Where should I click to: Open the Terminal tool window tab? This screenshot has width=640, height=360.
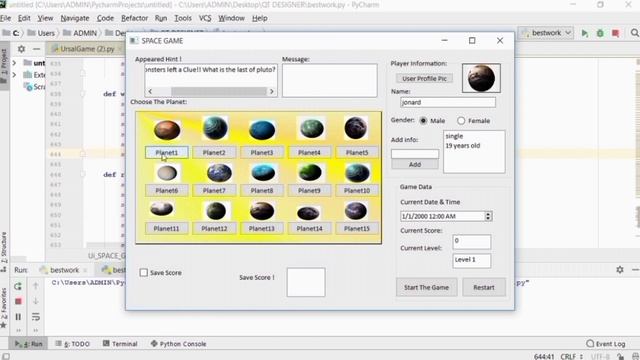click(120, 344)
